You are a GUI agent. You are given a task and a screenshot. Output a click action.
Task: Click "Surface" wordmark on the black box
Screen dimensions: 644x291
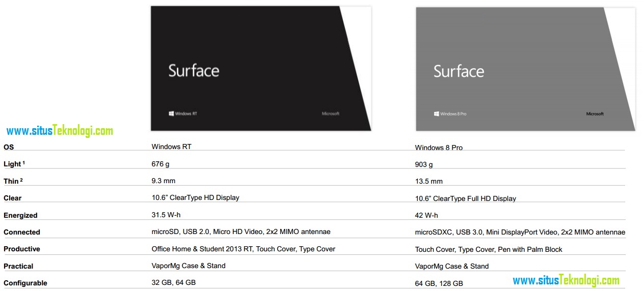coord(194,71)
